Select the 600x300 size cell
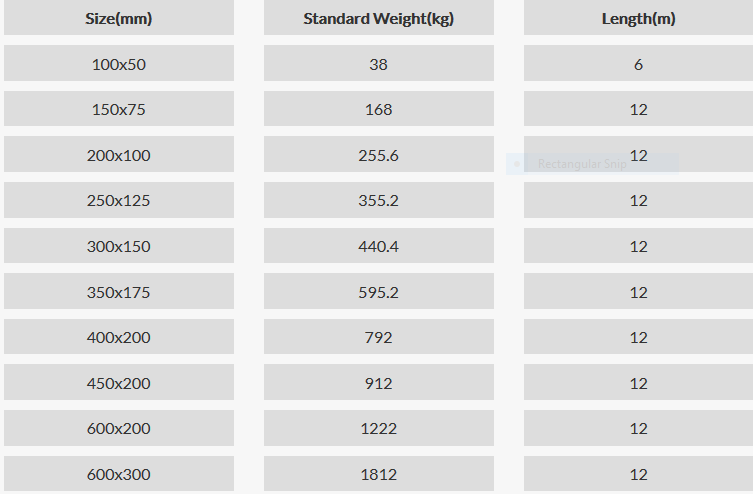Screen dimensions: 753x494 coord(119,473)
